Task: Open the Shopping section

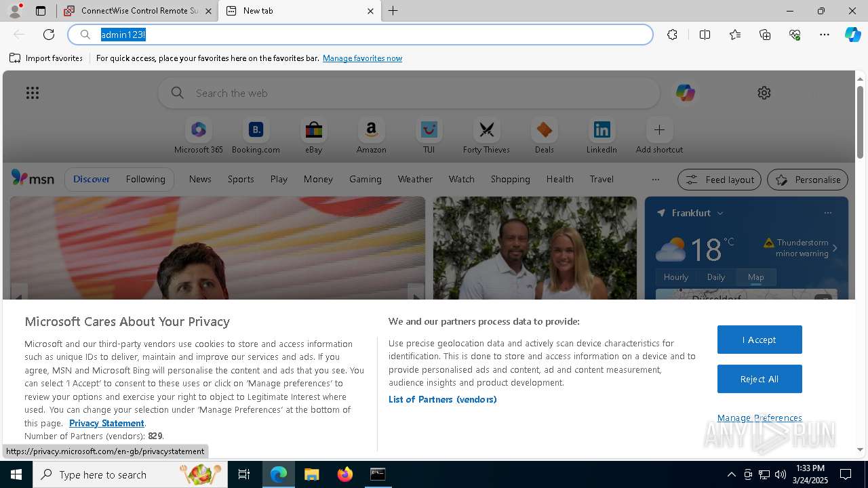Action: (511, 179)
